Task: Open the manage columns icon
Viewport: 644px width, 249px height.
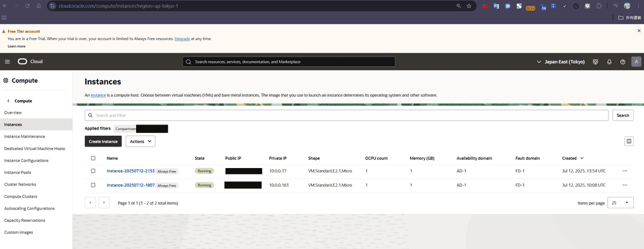Action: [629, 141]
